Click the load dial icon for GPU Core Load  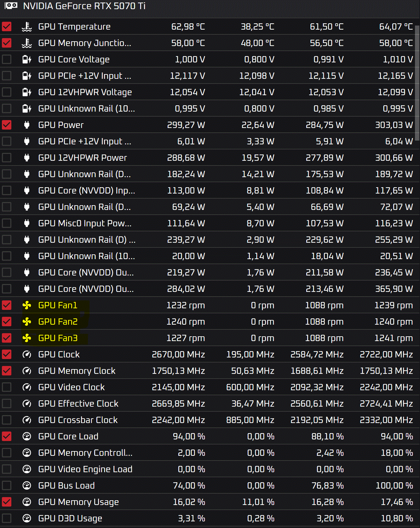point(27,436)
